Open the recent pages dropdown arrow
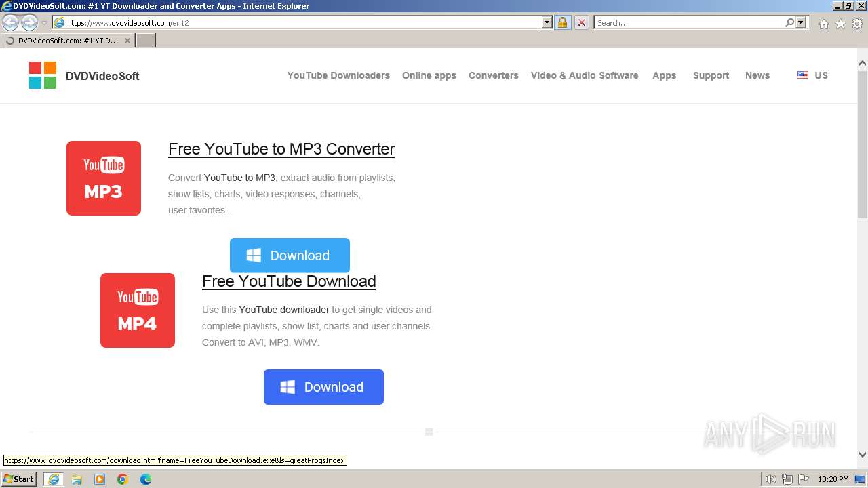 pyautogui.click(x=44, y=23)
